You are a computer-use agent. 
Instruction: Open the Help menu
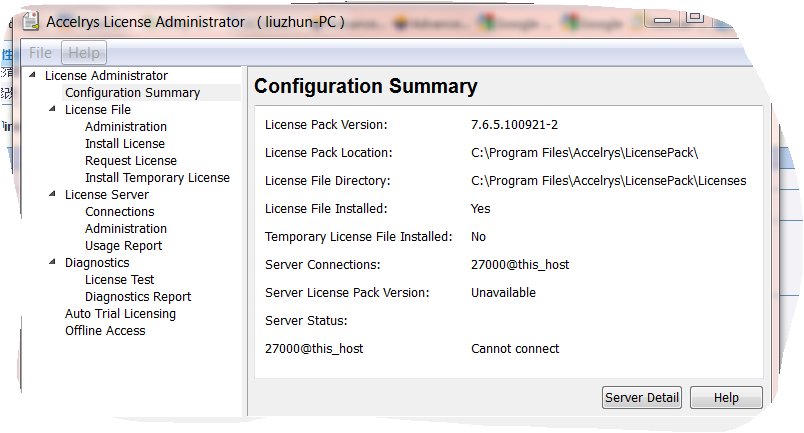[x=84, y=53]
